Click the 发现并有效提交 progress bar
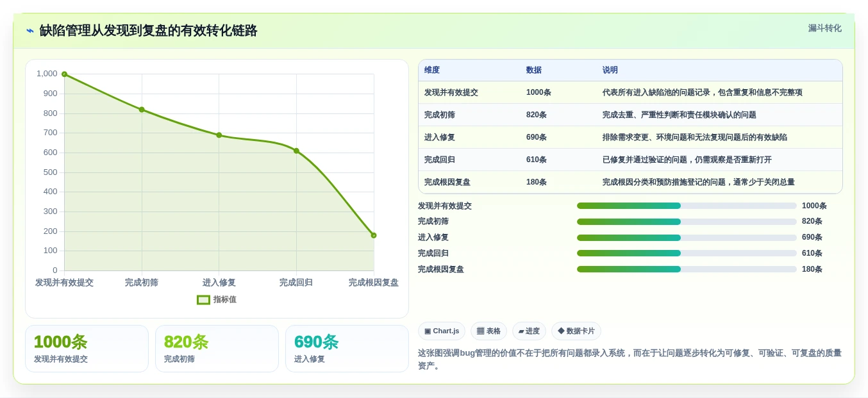Image resolution: width=868 pixels, height=398 pixels. point(687,206)
